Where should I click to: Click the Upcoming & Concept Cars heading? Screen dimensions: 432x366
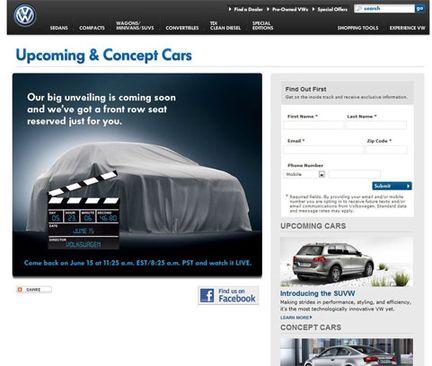(x=104, y=55)
